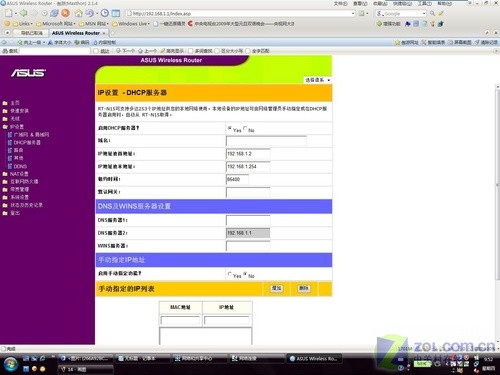This screenshot has height=375, width=500.
Task: Click the green back arrow icon
Action: coord(23,13)
